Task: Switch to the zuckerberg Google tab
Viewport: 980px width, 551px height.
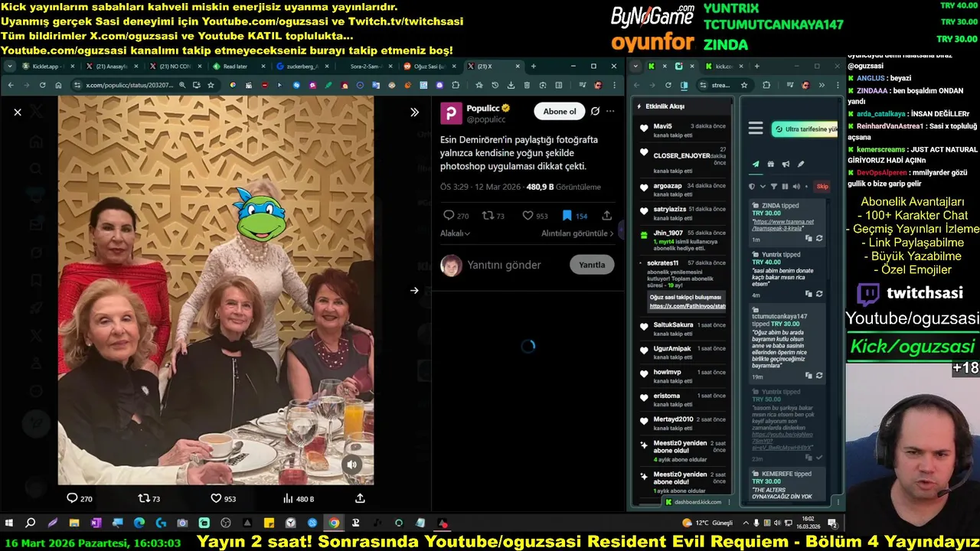Action: [302, 67]
